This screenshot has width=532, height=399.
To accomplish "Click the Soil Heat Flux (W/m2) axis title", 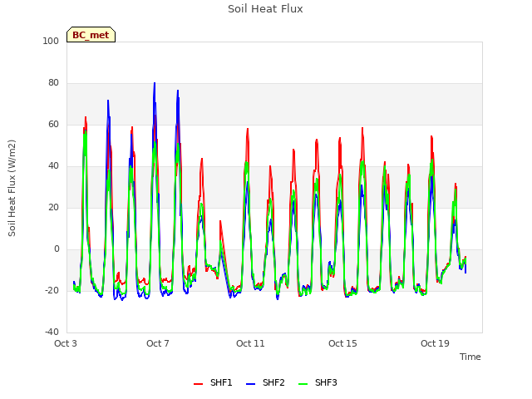I will tap(12, 188).
